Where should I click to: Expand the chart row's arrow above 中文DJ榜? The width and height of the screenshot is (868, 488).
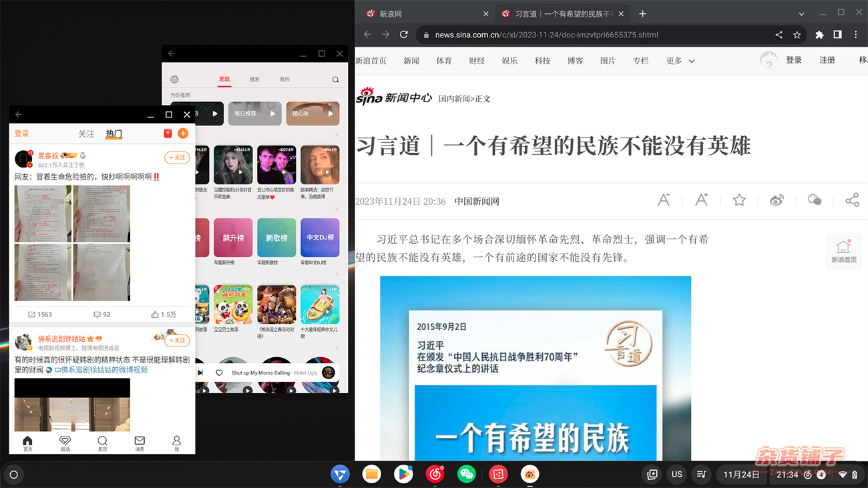[x=337, y=209]
